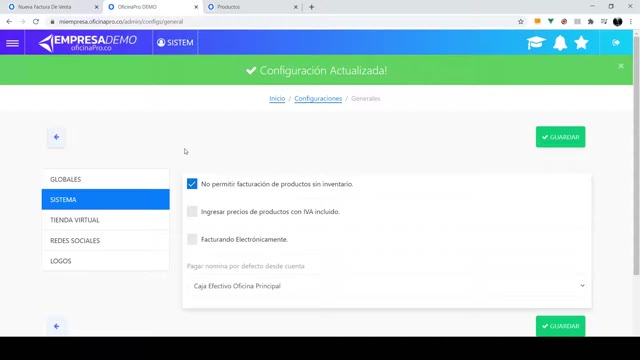This screenshot has height=360, width=640.
Task: Uncheck No permitir facturación sin inventario
Action: (x=192, y=184)
